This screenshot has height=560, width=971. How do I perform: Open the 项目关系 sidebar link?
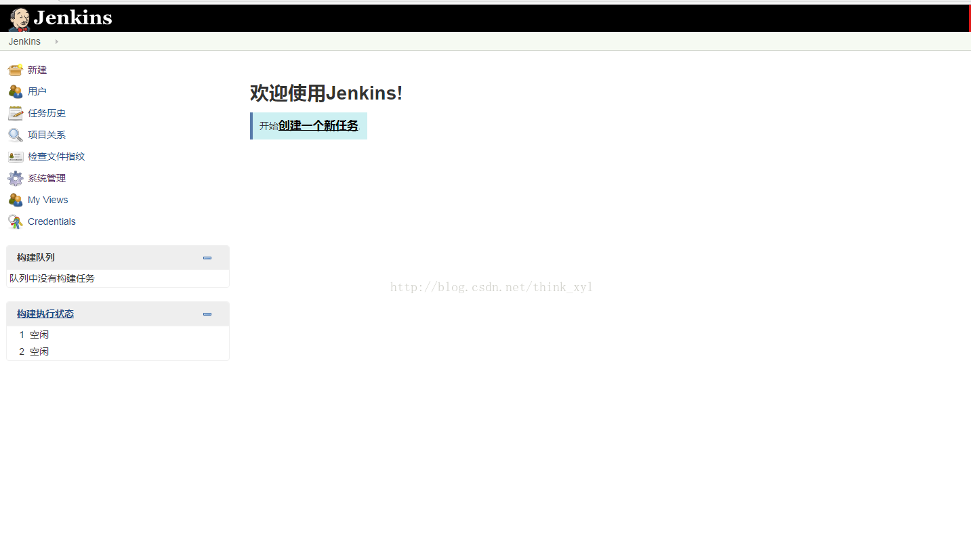pos(47,135)
